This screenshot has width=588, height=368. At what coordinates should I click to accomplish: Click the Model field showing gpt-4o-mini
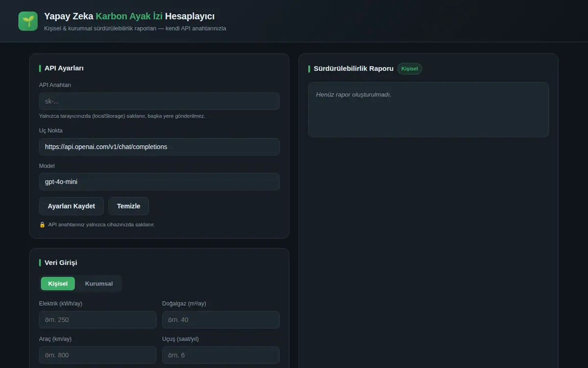pyautogui.click(x=159, y=182)
